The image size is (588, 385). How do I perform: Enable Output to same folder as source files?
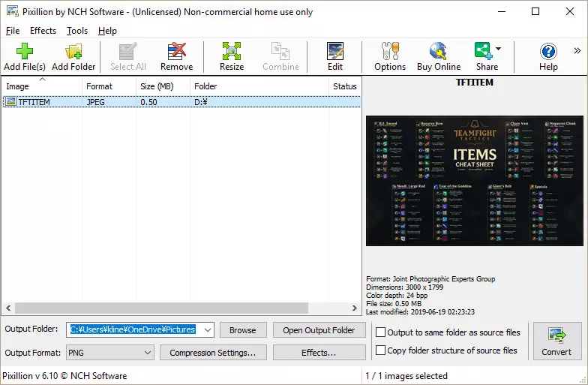coord(380,332)
